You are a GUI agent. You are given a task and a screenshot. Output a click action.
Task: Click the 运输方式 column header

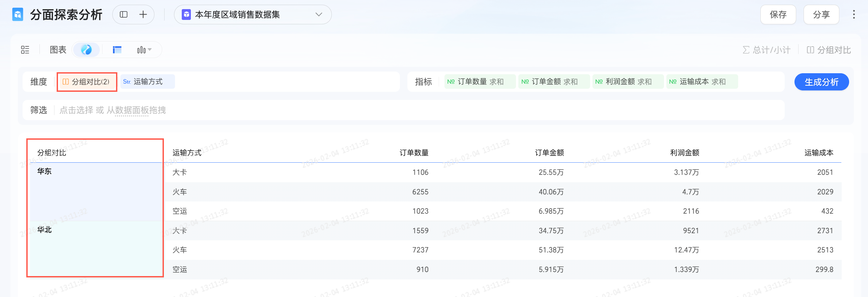pyautogui.click(x=187, y=153)
